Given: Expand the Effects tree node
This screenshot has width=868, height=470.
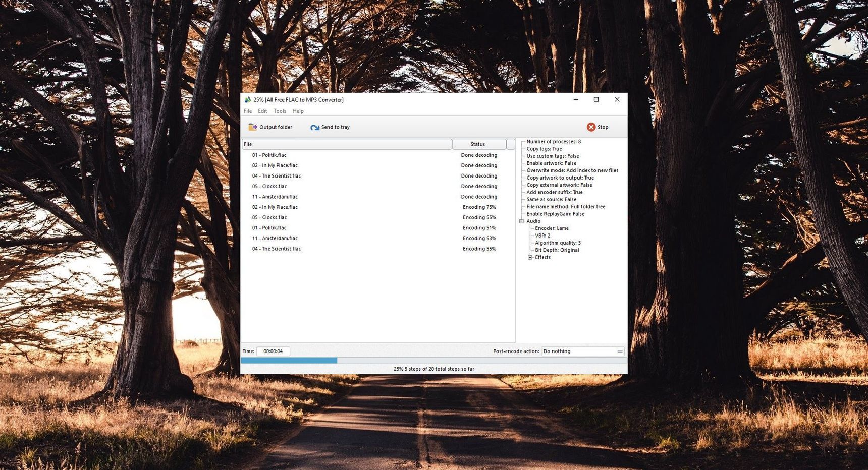Looking at the screenshot, I should (530, 258).
